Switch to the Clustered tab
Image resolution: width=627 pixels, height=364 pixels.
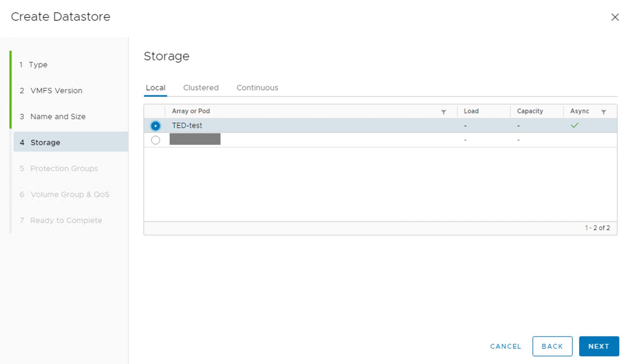(x=201, y=88)
